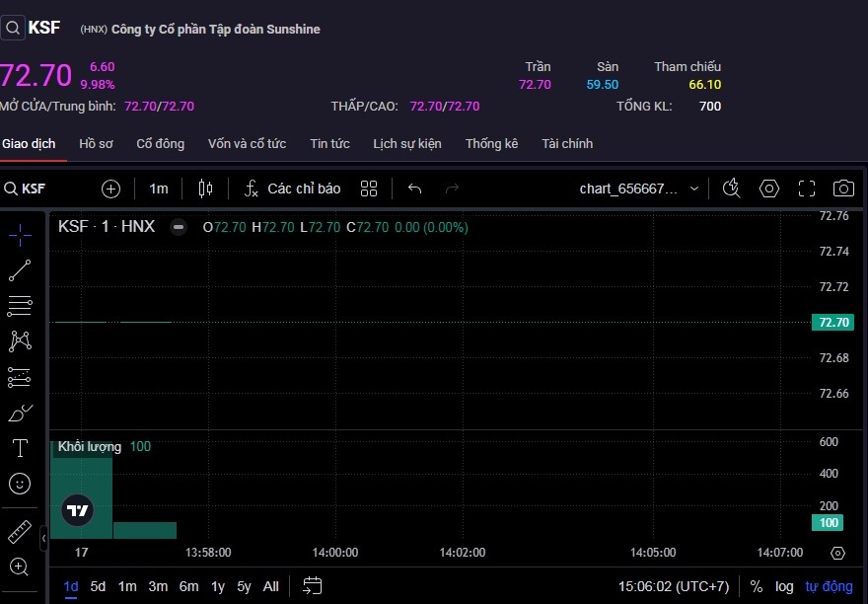
Task: Enter fullscreen chart mode
Action: click(x=806, y=189)
